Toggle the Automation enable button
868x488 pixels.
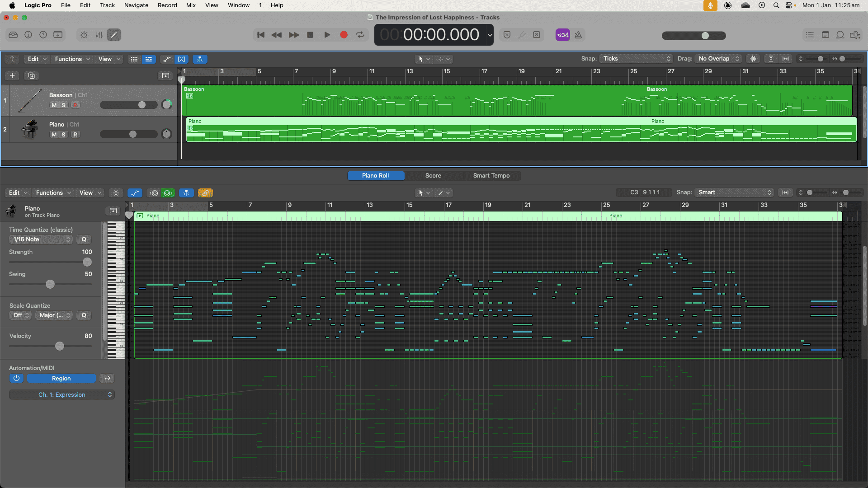16,378
